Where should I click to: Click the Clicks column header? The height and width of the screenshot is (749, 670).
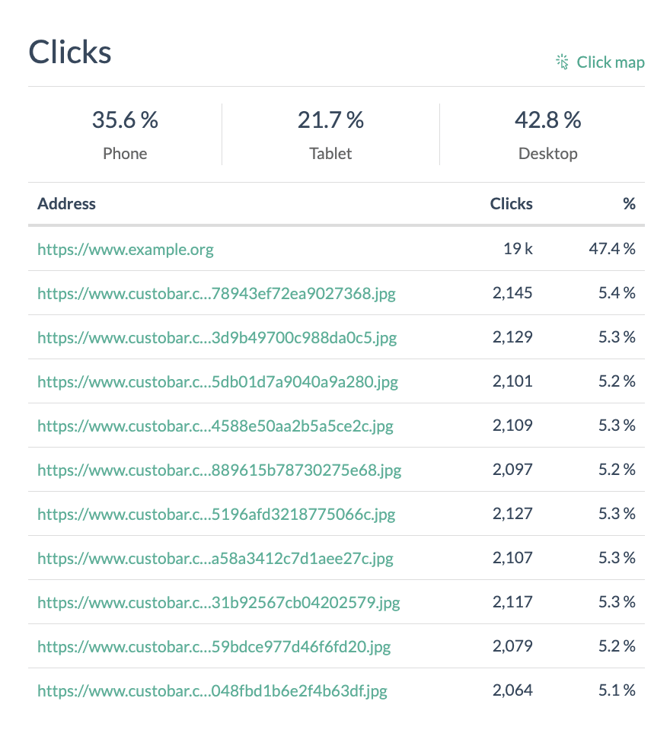coord(511,203)
